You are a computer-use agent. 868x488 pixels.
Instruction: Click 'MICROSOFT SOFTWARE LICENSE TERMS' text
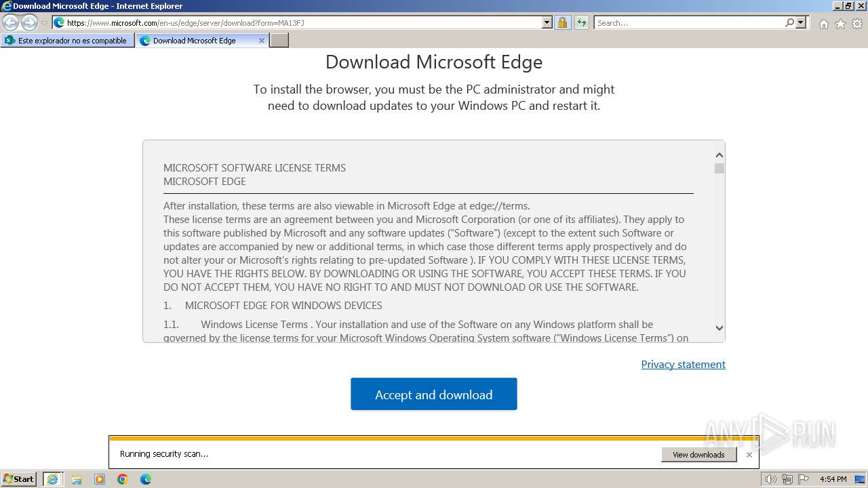(254, 168)
